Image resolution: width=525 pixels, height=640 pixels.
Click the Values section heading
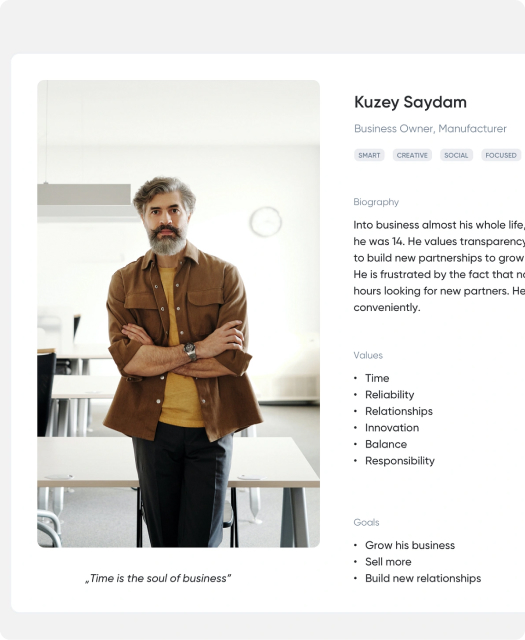[x=368, y=355]
